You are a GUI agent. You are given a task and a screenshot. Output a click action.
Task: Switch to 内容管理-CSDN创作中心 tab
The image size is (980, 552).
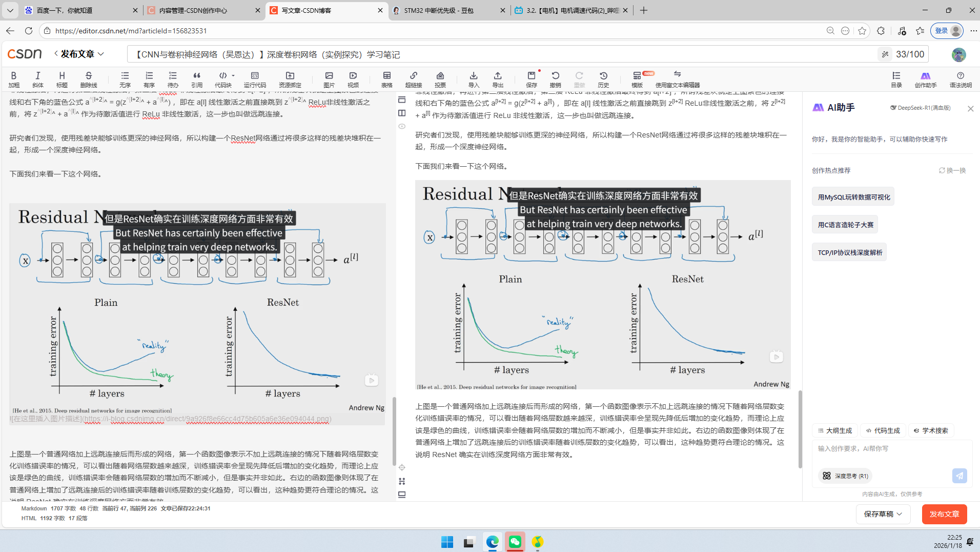pyautogui.click(x=203, y=10)
